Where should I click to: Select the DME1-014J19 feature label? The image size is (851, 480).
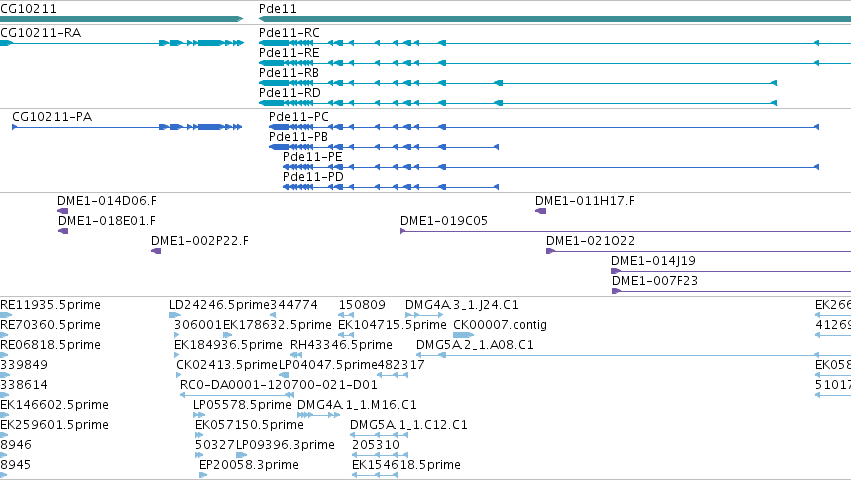tap(653, 261)
